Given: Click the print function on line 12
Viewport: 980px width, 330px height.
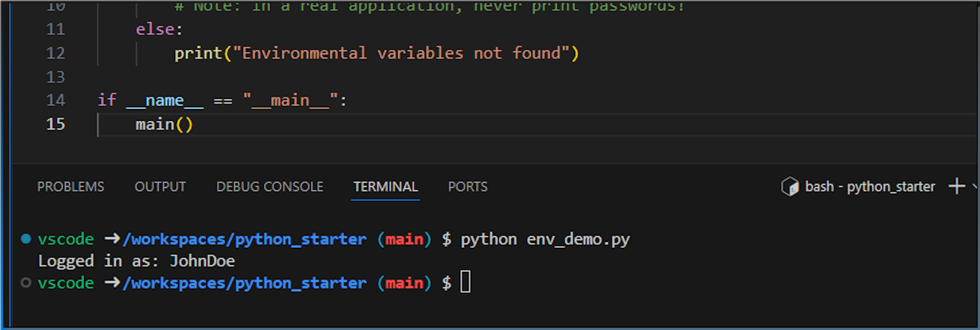Looking at the screenshot, I should pos(198,54).
